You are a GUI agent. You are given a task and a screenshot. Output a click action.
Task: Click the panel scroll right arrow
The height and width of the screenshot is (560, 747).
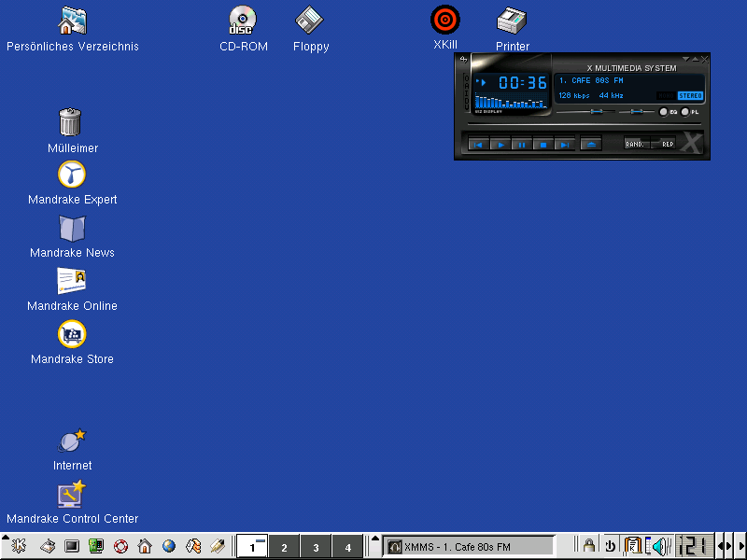click(728, 546)
